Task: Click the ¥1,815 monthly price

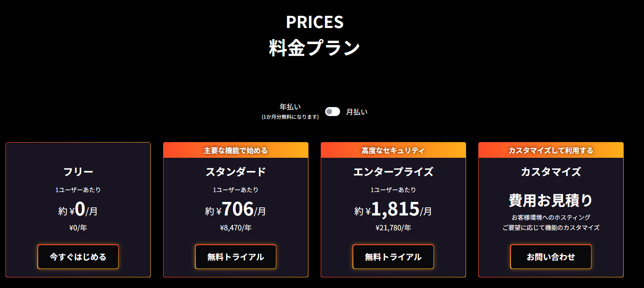Action: [394, 209]
